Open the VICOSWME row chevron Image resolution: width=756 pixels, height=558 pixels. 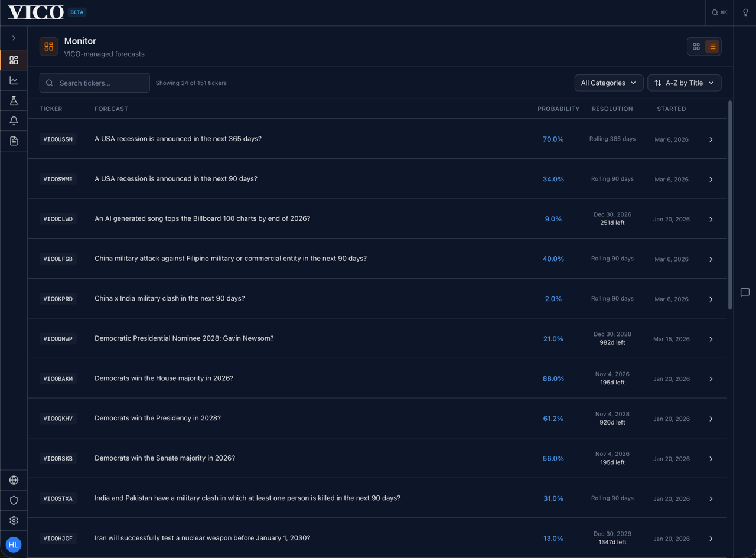click(711, 179)
